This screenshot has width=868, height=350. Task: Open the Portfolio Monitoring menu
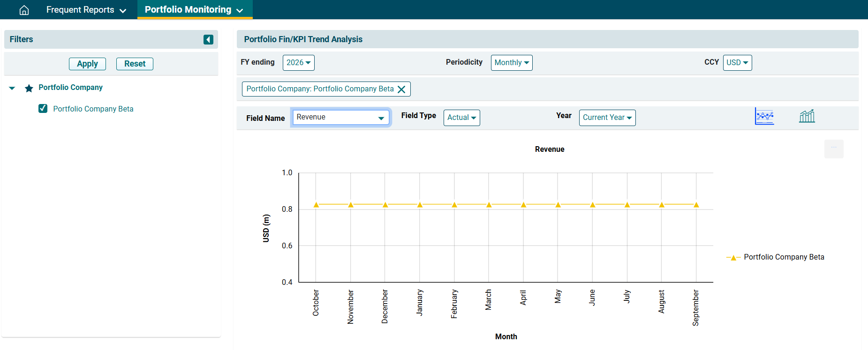(194, 10)
